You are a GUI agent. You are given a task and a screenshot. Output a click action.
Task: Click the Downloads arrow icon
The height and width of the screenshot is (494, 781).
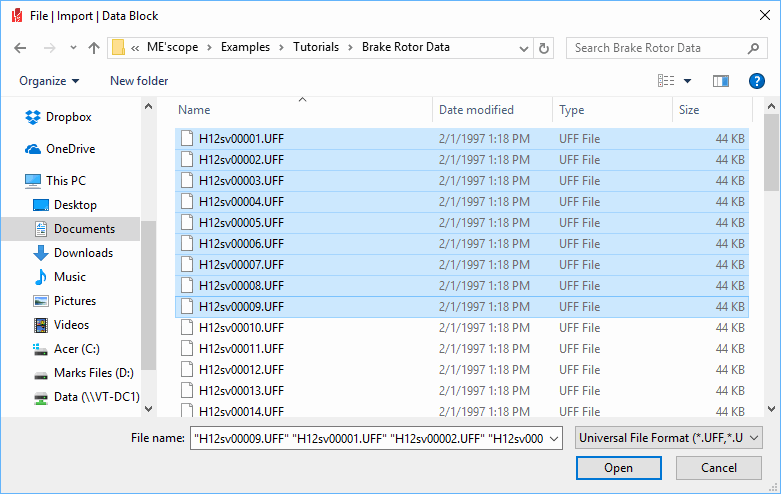point(41,253)
